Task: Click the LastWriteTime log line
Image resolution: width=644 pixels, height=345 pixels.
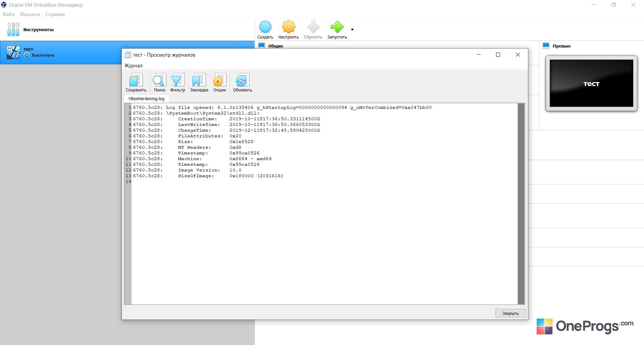Action: 226,125
